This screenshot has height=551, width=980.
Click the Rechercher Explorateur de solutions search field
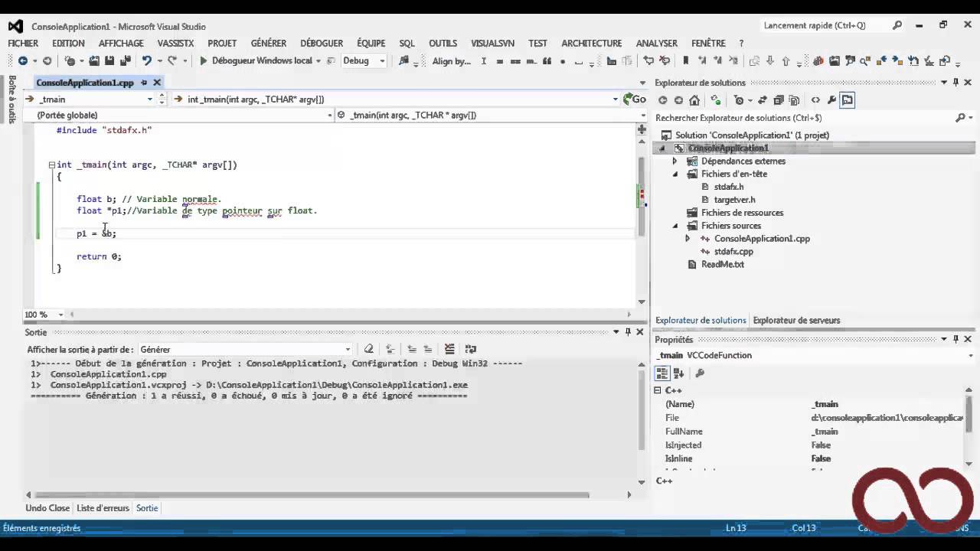tap(804, 118)
